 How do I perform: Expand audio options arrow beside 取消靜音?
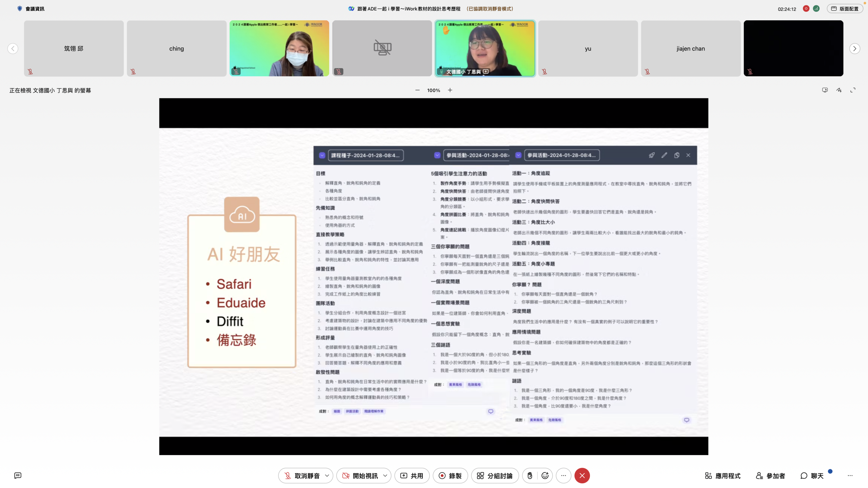point(327,475)
